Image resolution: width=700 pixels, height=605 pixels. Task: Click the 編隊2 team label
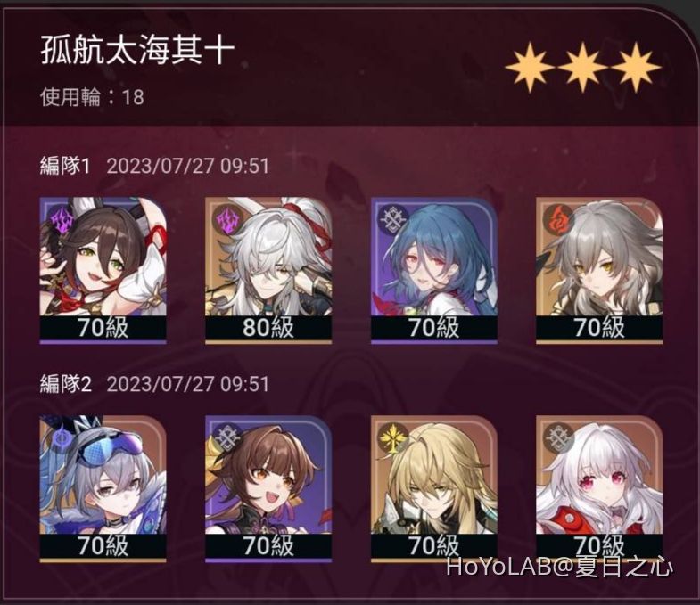pos(66,384)
